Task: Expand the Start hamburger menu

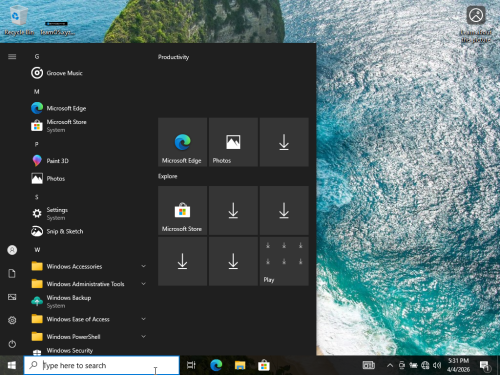Action: click(x=12, y=57)
